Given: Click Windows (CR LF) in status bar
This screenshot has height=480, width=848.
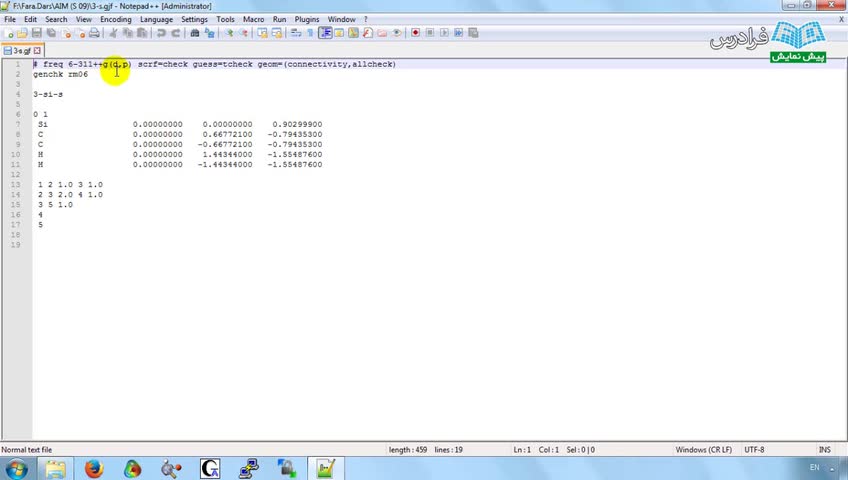Looking at the screenshot, I should [x=703, y=450].
